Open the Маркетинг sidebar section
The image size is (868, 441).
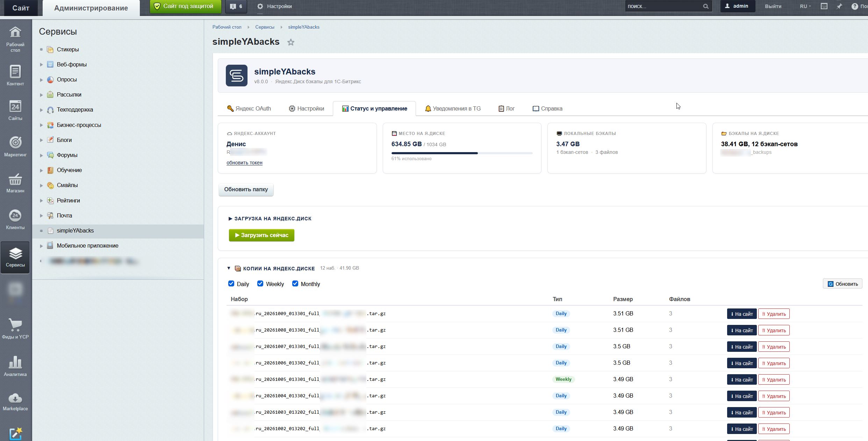15,146
